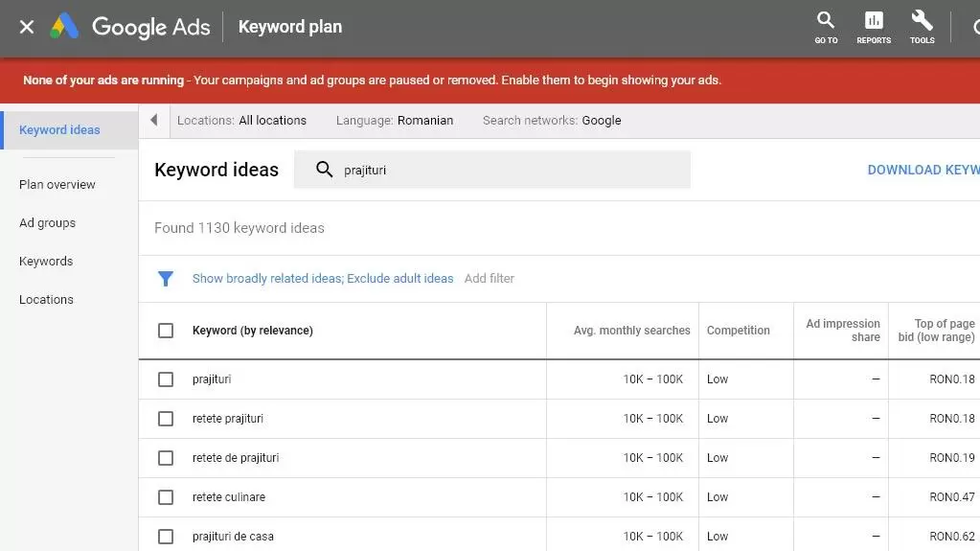Change Language setting from Romanian

(x=395, y=121)
